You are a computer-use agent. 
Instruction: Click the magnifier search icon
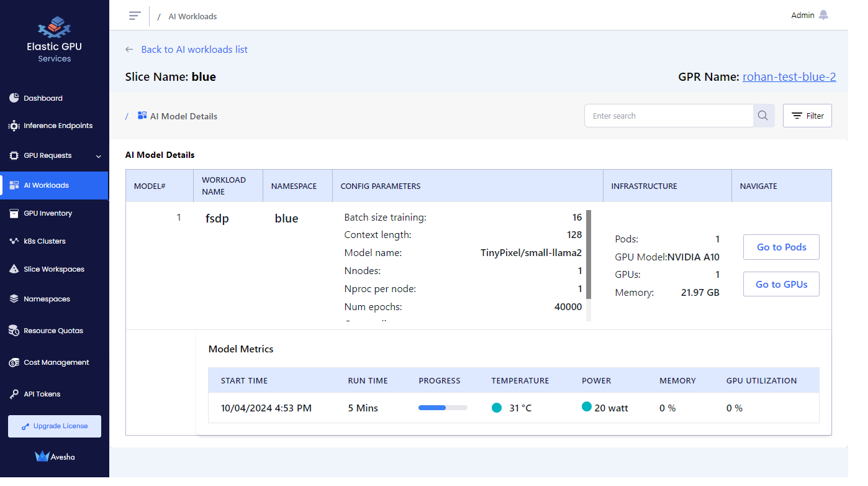point(763,116)
